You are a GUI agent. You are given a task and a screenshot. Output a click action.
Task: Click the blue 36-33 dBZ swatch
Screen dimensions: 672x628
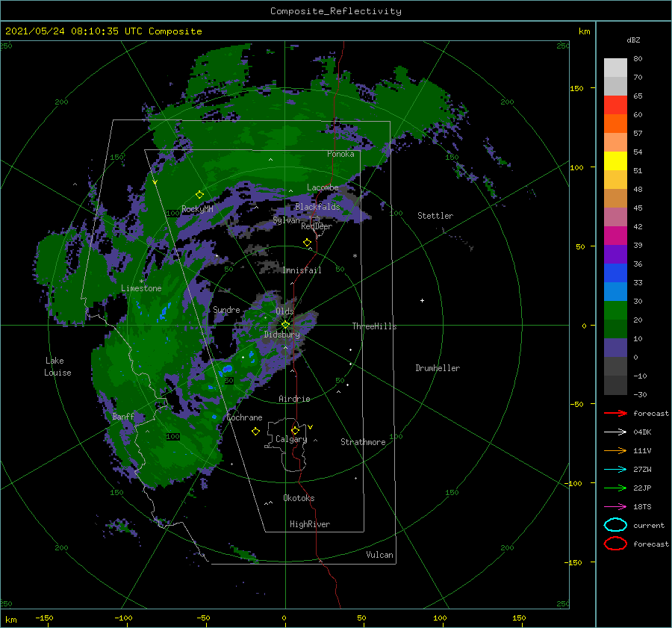tap(615, 273)
